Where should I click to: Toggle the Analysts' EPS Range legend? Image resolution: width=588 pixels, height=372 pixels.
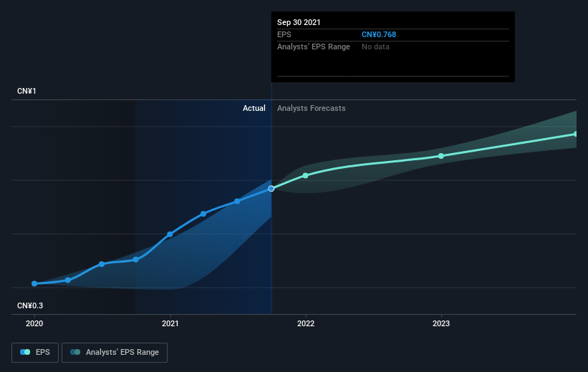[x=115, y=352]
